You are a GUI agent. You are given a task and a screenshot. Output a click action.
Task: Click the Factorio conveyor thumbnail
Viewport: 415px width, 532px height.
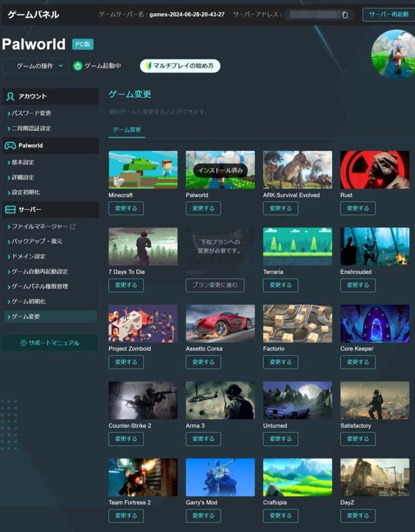[x=298, y=323]
